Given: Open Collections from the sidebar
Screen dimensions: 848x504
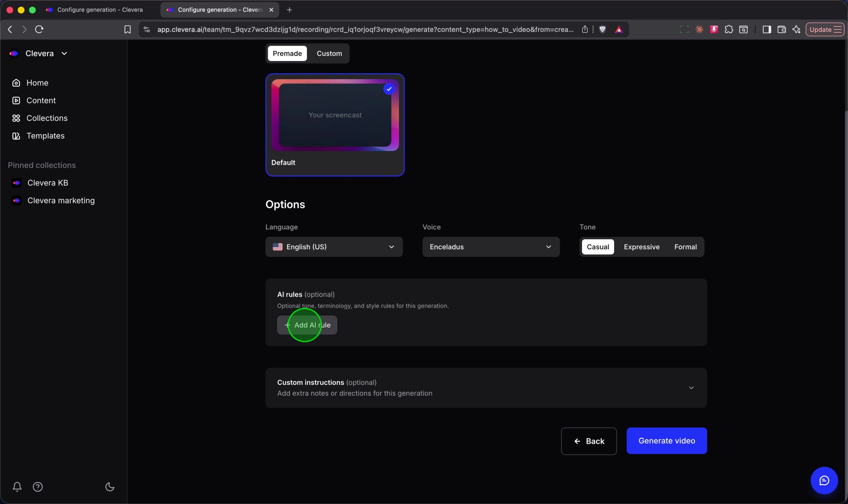Looking at the screenshot, I should click(x=40, y=118).
